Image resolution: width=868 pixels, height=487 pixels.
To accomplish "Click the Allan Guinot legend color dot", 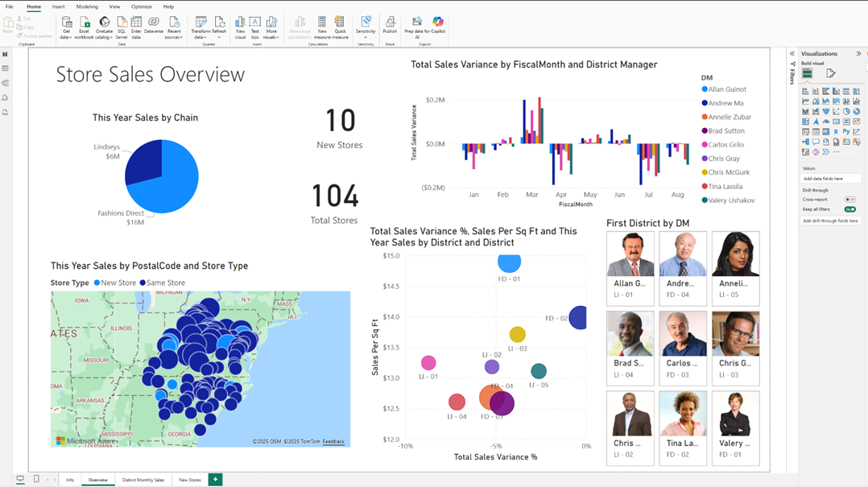I will (x=705, y=89).
